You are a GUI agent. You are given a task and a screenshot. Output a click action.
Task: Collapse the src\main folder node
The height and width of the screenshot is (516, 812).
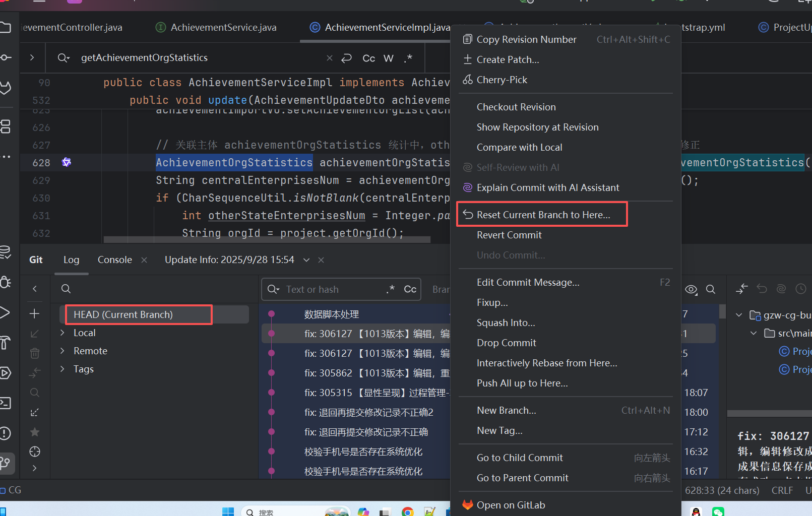[754, 333]
